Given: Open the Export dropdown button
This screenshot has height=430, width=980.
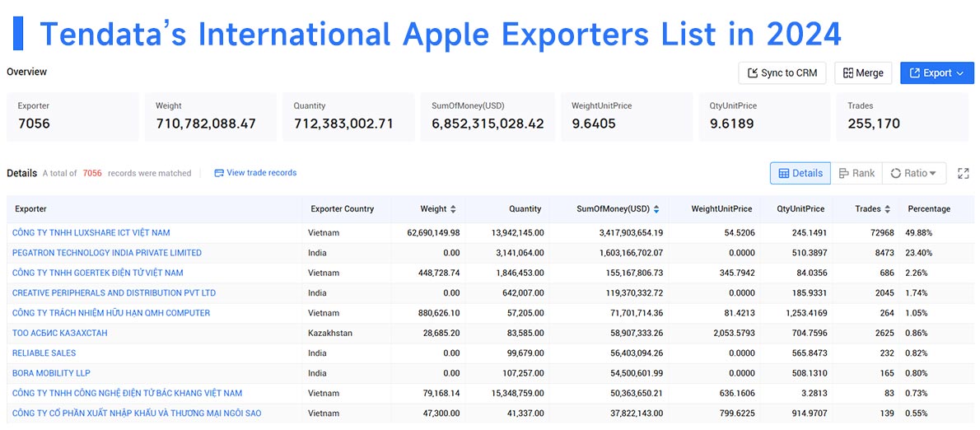Looking at the screenshot, I should pos(937,73).
